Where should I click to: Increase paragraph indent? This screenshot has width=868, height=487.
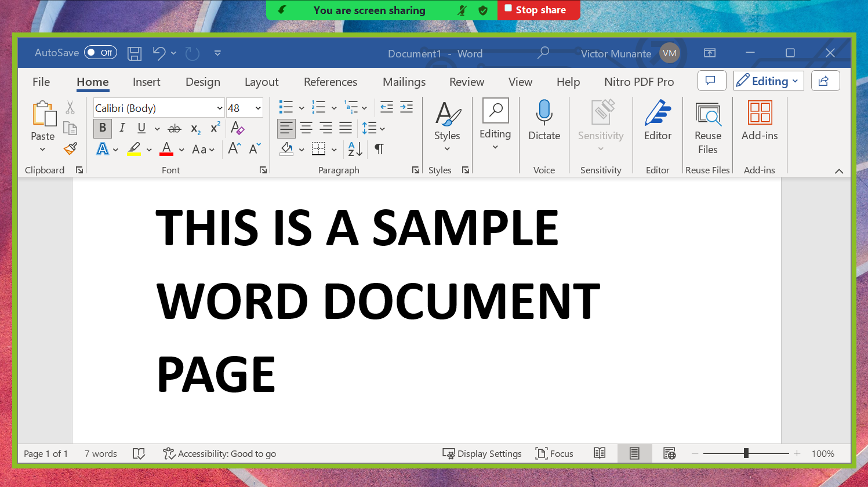(x=406, y=107)
